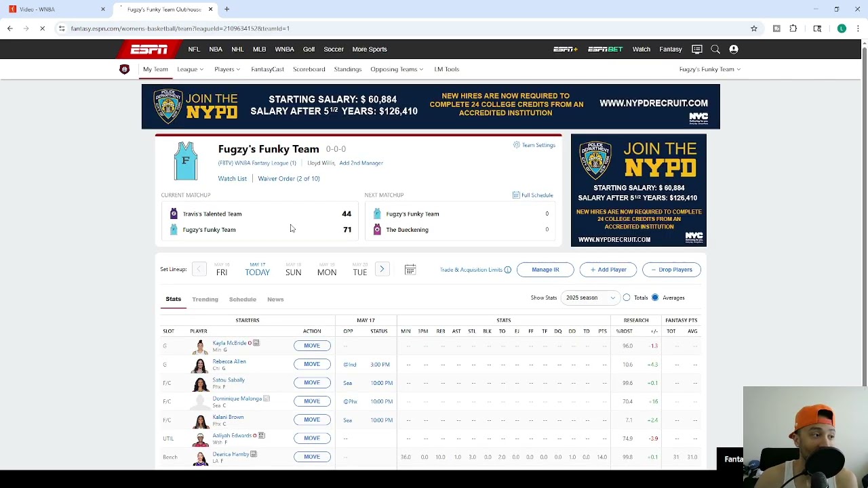Click the Manage IR button
868x488 pixels.
coord(545,270)
